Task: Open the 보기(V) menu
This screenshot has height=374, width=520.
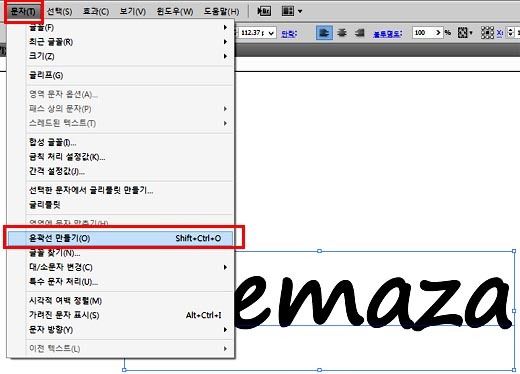Action: [133, 11]
